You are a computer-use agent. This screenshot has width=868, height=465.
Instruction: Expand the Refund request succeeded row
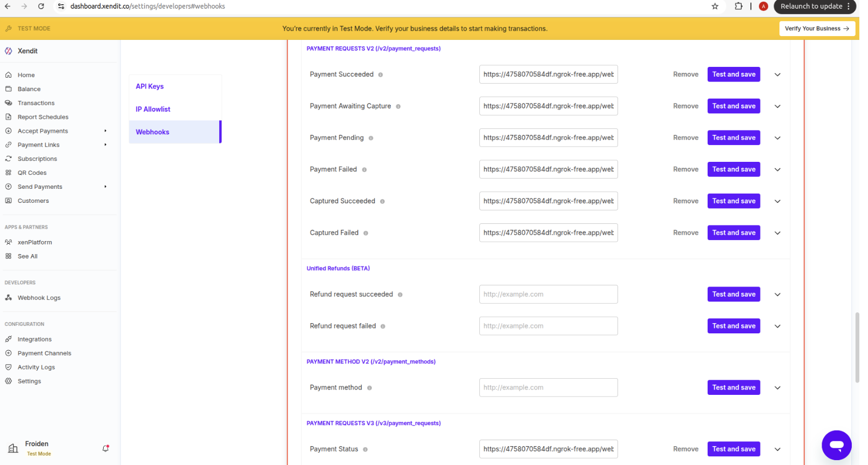777,295
